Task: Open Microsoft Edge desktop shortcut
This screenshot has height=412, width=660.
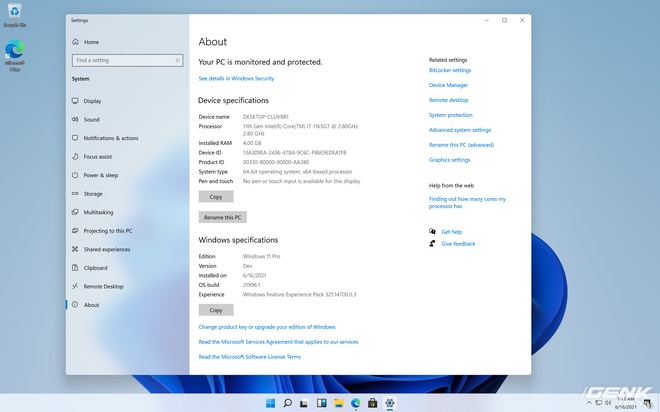Action: [15, 55]
